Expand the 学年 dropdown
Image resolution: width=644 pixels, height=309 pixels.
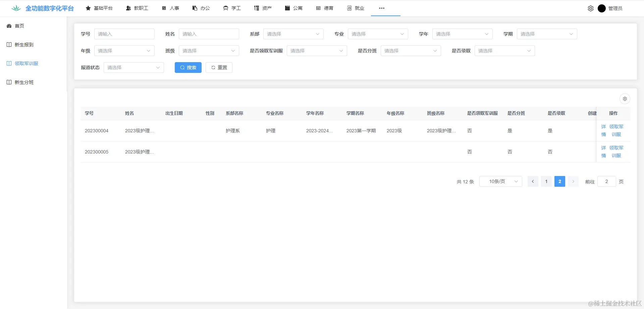click(x=463, y=34)
